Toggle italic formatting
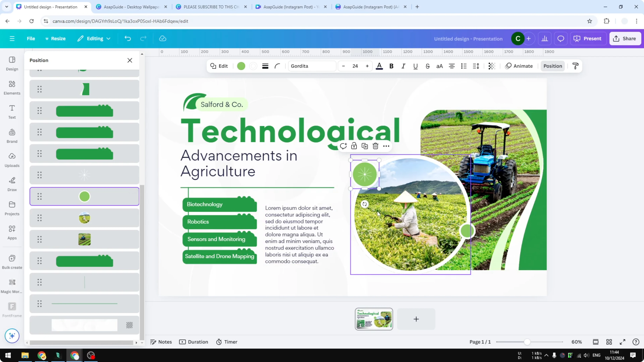Viewport: 644px width, 362px height. [403, 66]
